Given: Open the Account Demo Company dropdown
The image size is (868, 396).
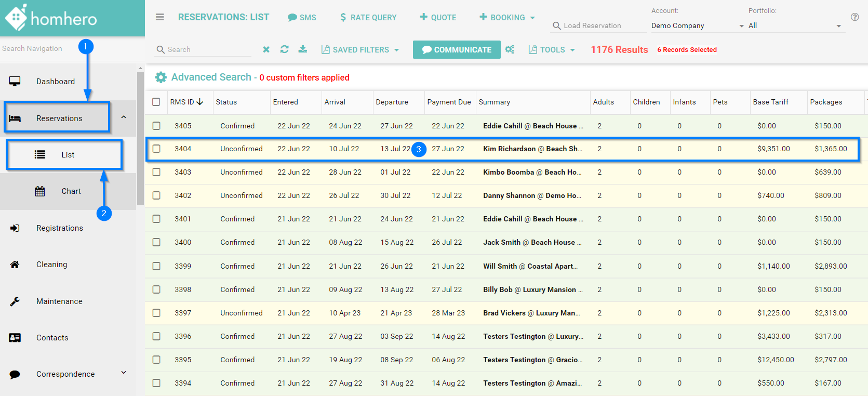Looking at the screenshot, I should click(x=697, y=26).
